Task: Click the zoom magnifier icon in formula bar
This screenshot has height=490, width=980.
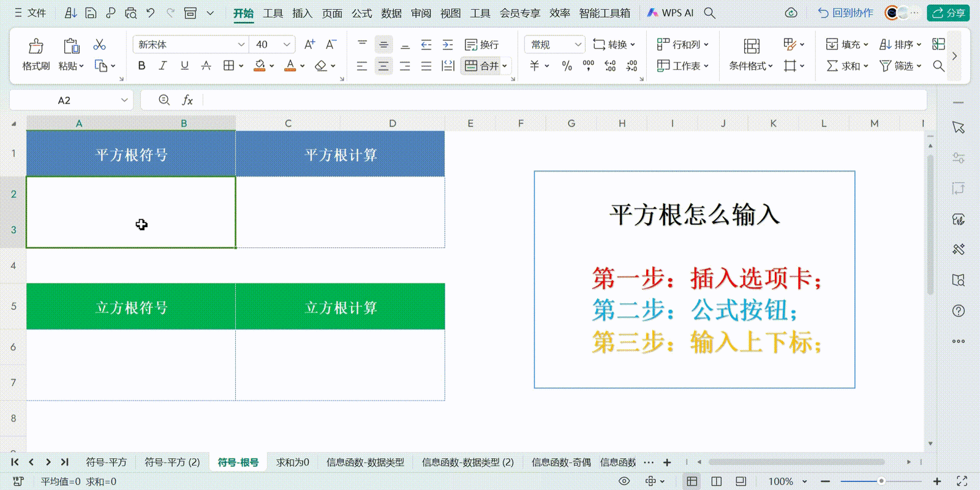Action: click(164, 100)
